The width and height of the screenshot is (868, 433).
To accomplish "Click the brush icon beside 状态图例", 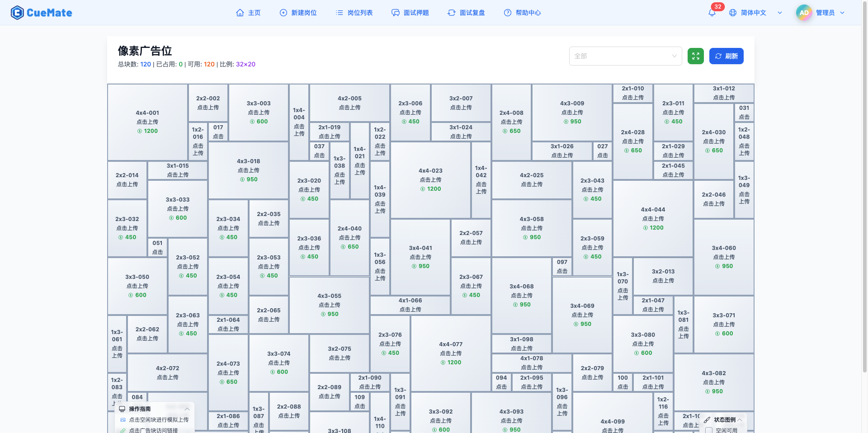I will pos(707,420).
